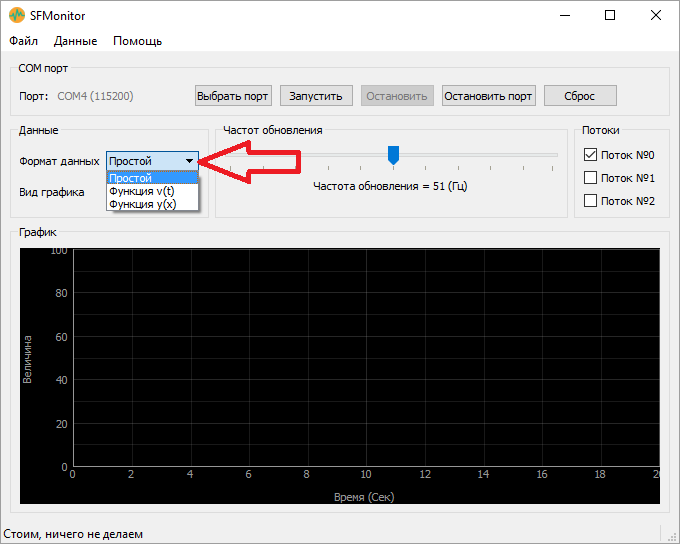
Task: Enable the Поток №2 checkbox
Action: pos(590,201)
